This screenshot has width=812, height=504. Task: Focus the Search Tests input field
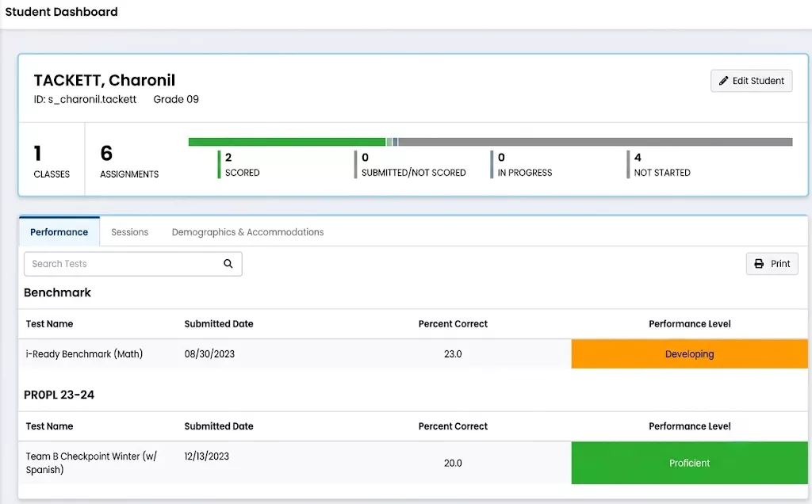tap(132, 264)
